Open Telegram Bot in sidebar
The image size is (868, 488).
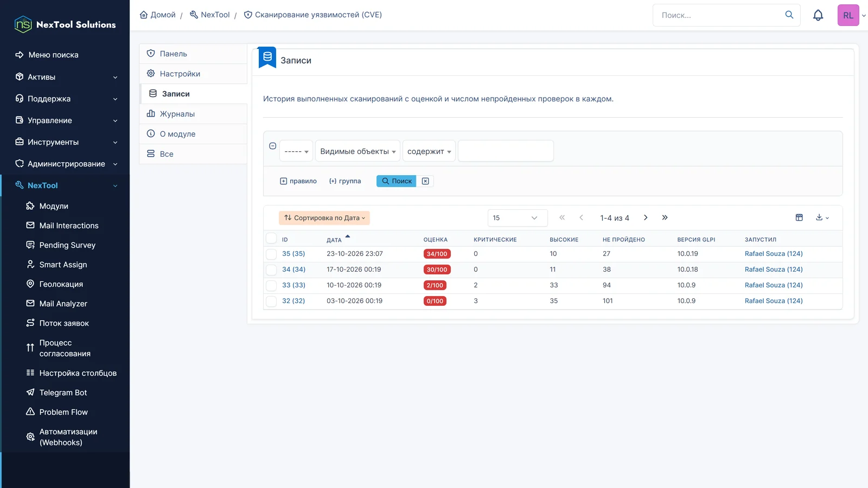point(63,393)
